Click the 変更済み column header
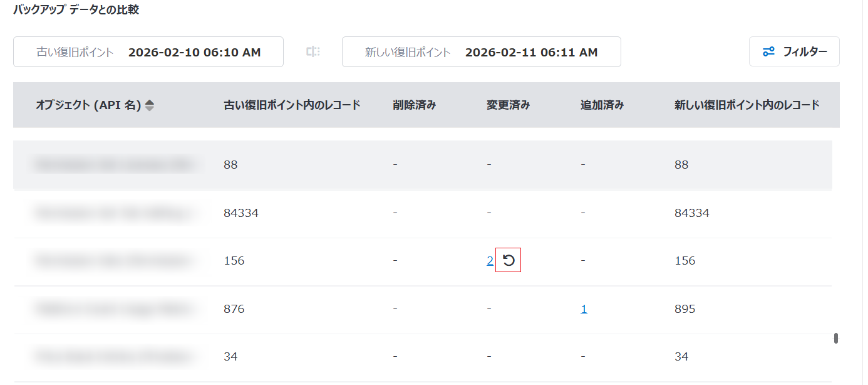 pyautogui.click(x=508, y=105)
